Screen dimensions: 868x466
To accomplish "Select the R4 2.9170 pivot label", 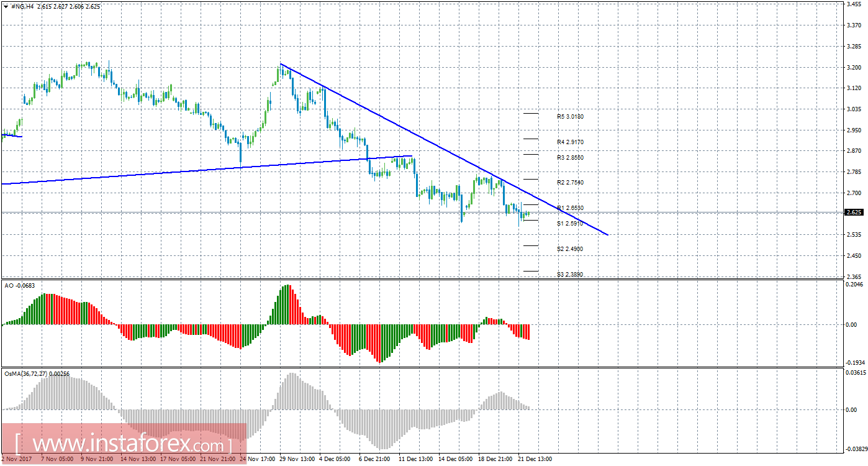I will click(570, 142).
